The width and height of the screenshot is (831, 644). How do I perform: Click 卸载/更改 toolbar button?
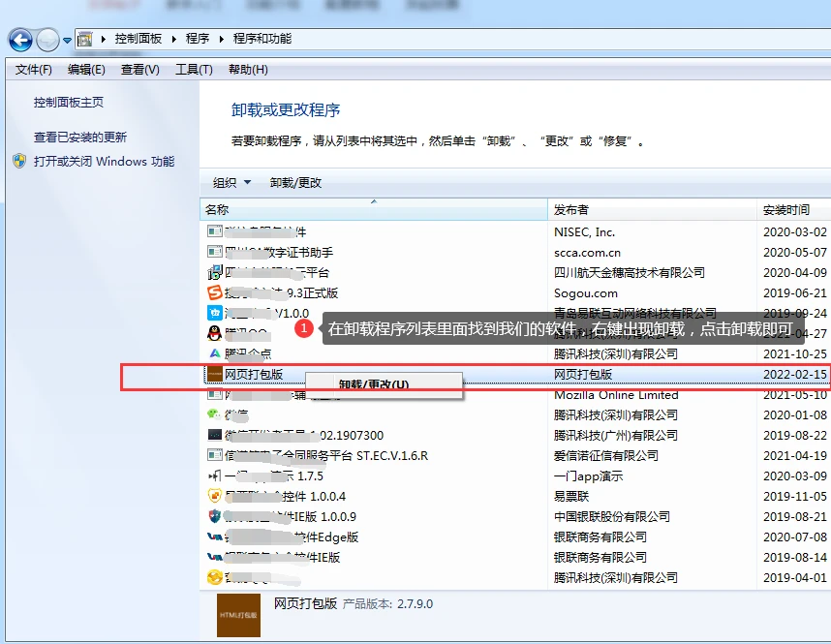tap(295, 183)
